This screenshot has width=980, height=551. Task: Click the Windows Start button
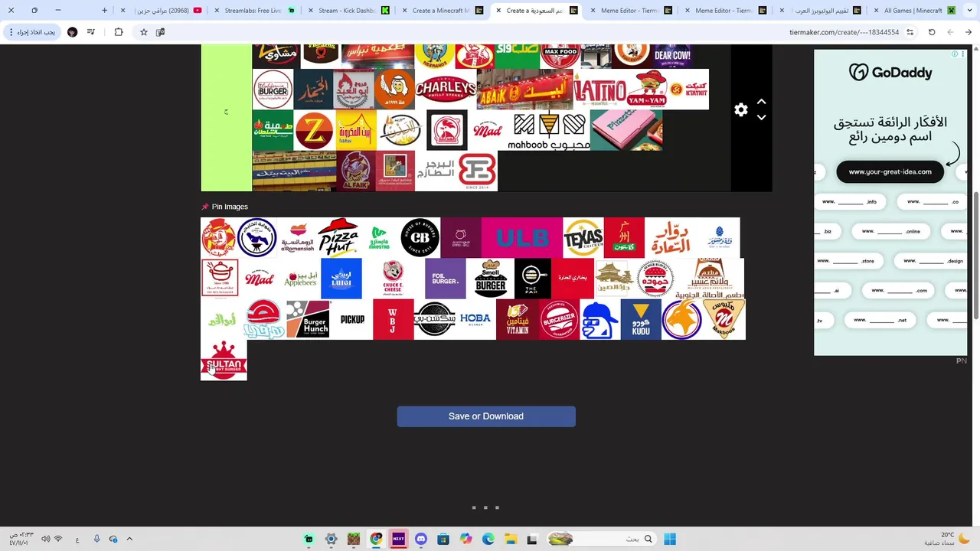coord(670,539)
